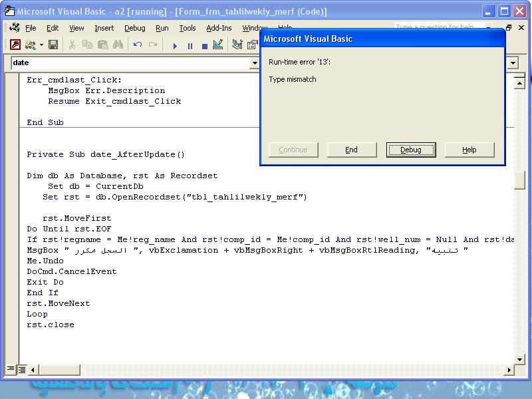Open the Insert Module dropdown arrow

pos(41,45)
